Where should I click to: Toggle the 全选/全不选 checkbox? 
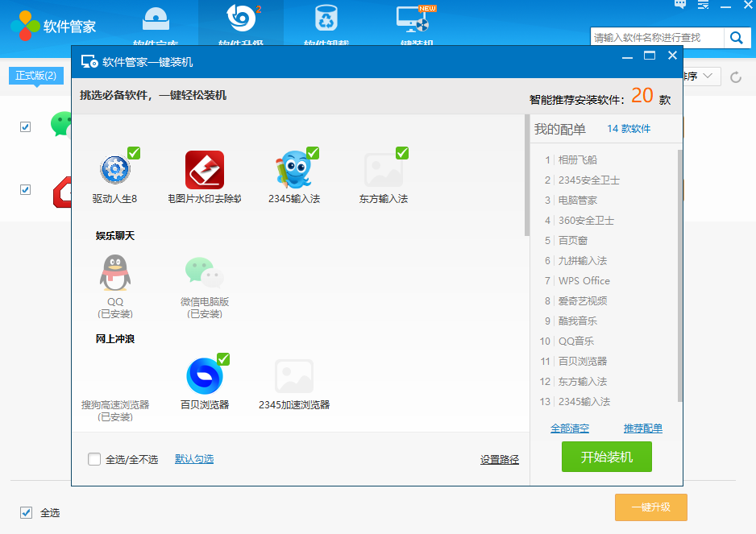coord(94,459)
